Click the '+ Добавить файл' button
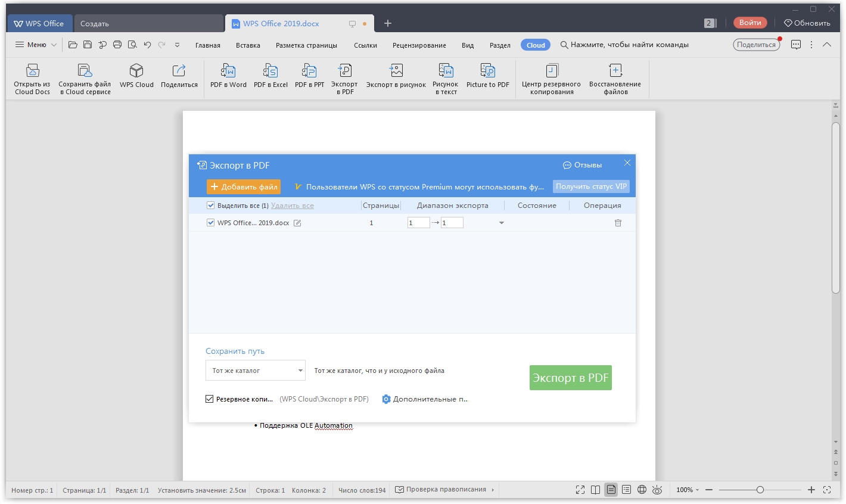This screenshot has height=504, width=846. tap(244, 186)
